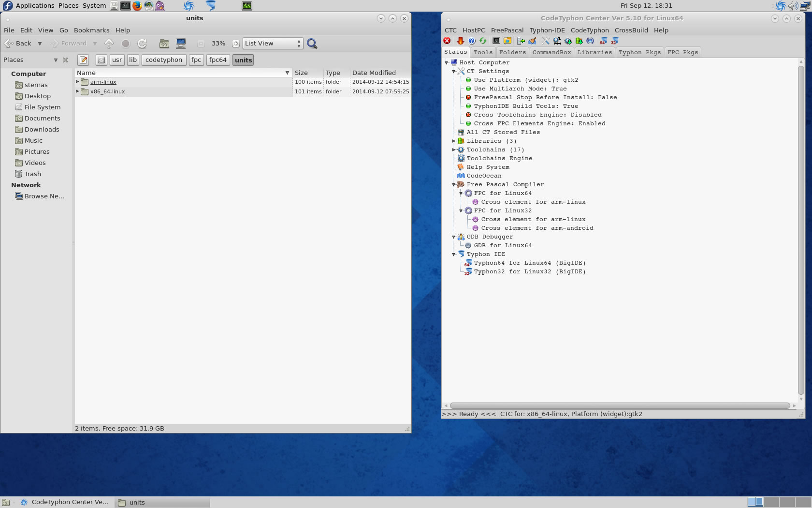Switch to the units window in taskbar
Screen dimensions: 812x508
coord(162,502)
